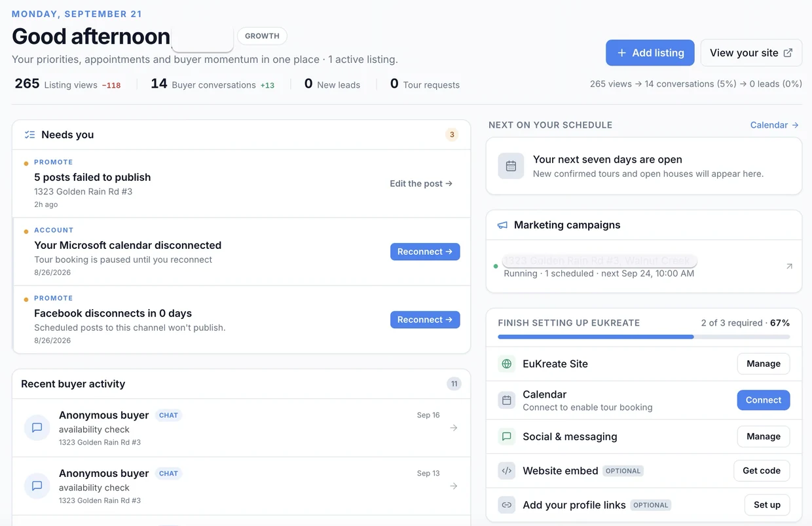Connect the calendar for tour booking
812x526 pixels.
pos(764,400)
